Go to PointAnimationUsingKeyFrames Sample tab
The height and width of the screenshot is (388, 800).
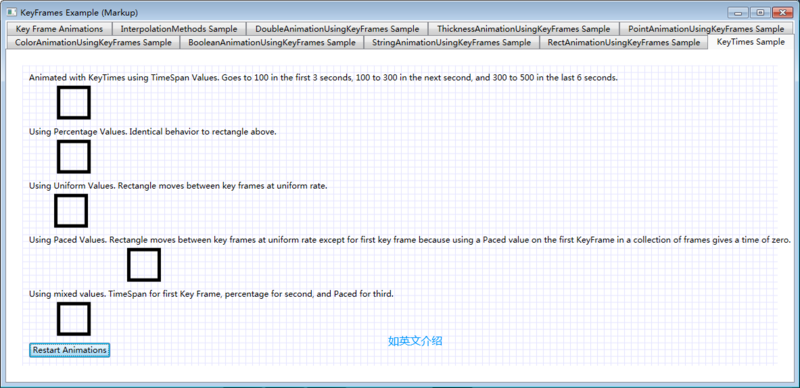pos(706,29)
